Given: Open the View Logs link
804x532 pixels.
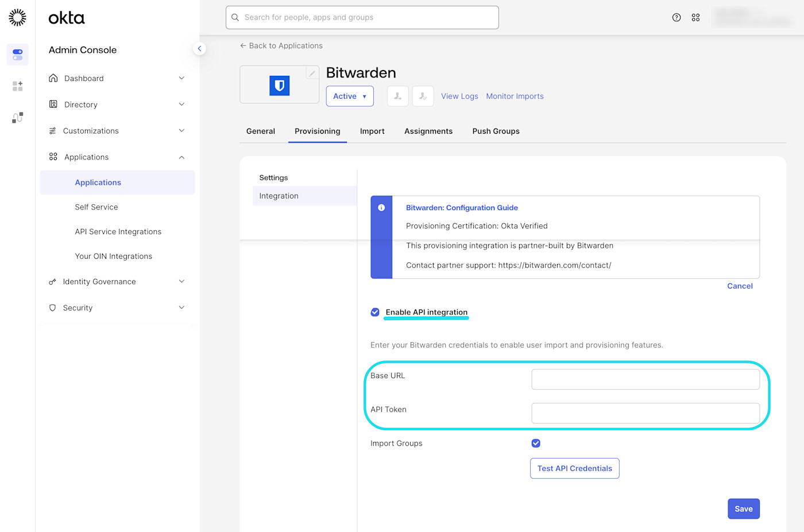Looking at the screenshot, I should click(459, 96).
